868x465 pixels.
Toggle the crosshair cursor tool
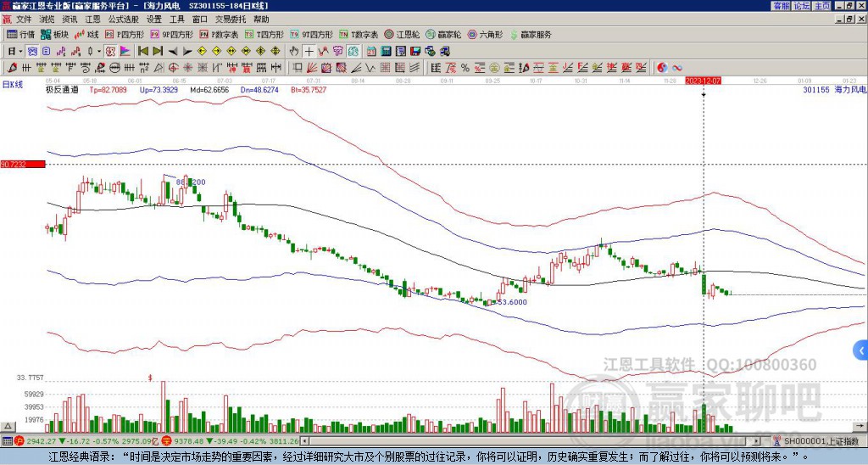click(309, 52)
